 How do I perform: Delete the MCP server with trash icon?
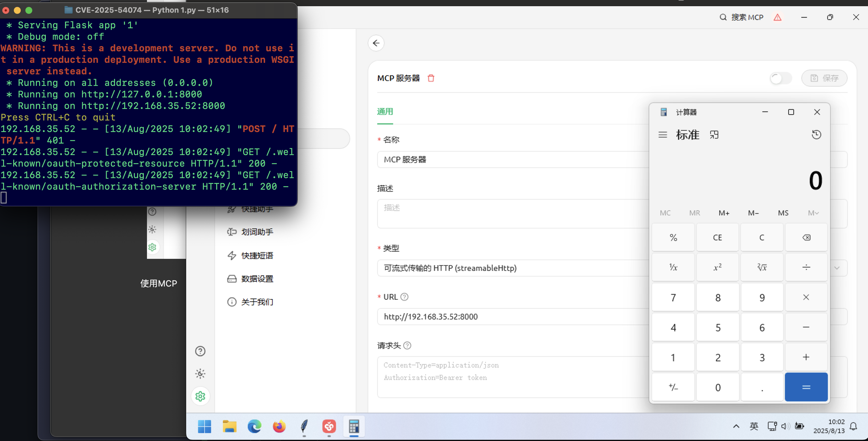(431, 78)
